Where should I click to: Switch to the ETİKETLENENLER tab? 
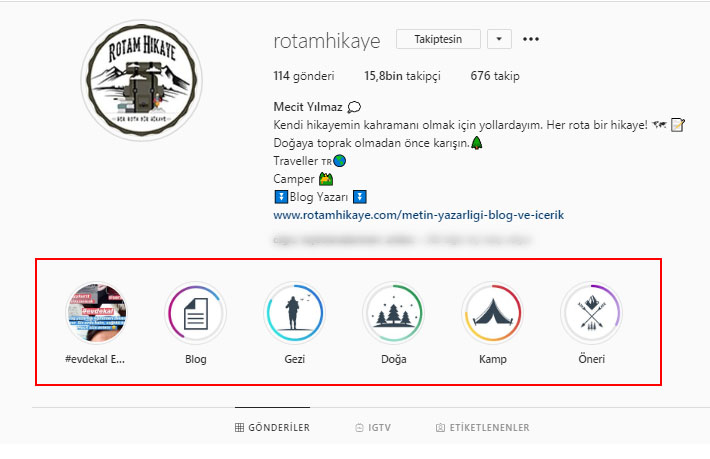point(483,427)
